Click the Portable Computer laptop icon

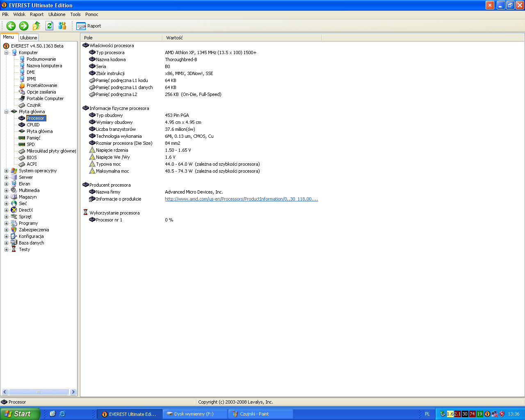[x=22, y=98]
